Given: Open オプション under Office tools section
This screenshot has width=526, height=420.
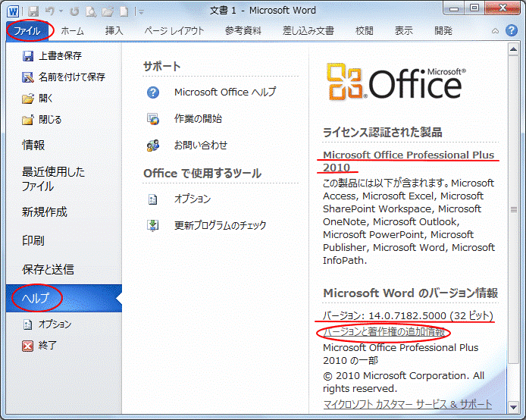Looking at the screenshot, I should point(192,199).
